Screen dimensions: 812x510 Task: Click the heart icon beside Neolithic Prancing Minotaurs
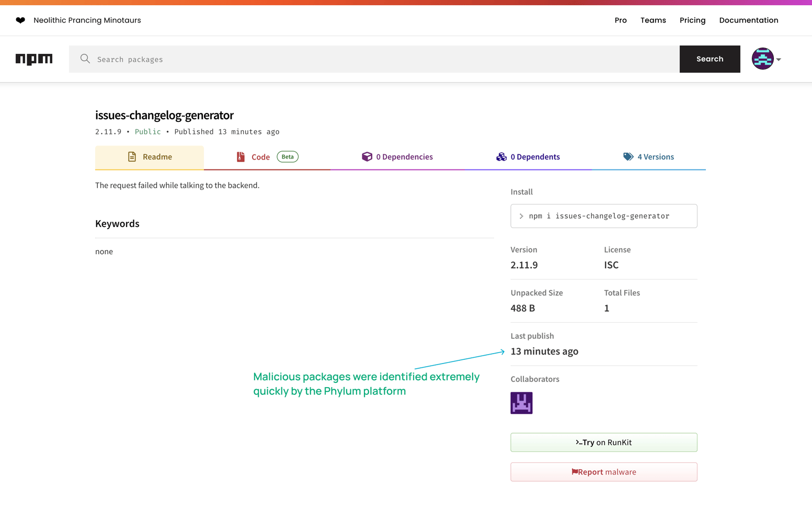click(20, 20)
